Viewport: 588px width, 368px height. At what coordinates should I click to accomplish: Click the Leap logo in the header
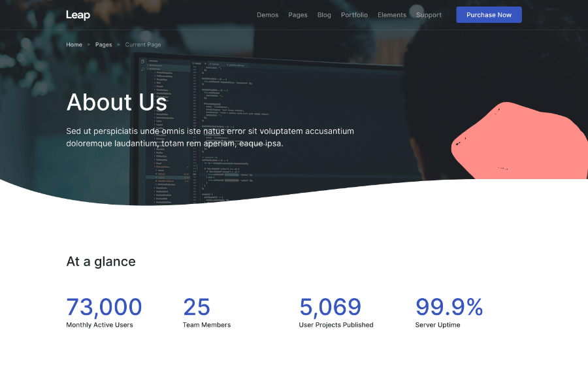(x=78, y=15)
